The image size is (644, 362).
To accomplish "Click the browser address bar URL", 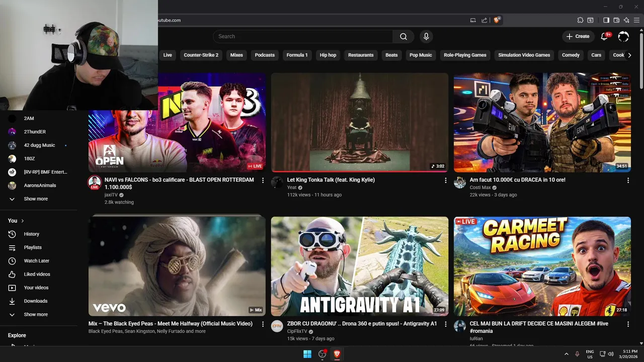I will click(x=170, y=20).
